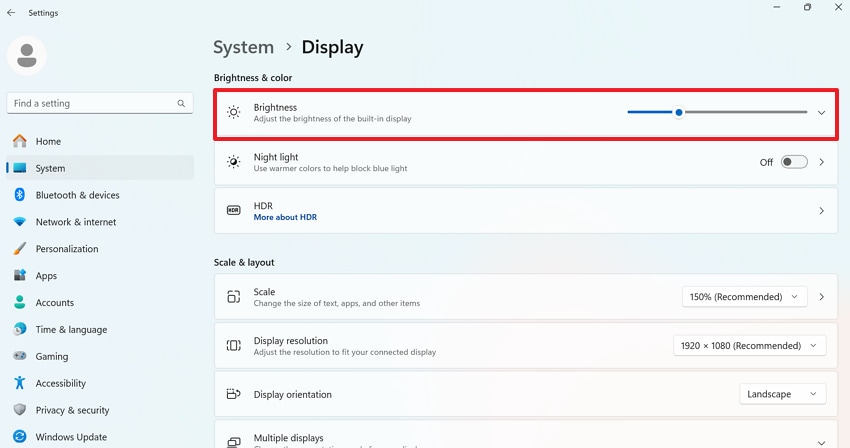
Task: Expand the Multiple displays section
Action: (x=821, y=443)
